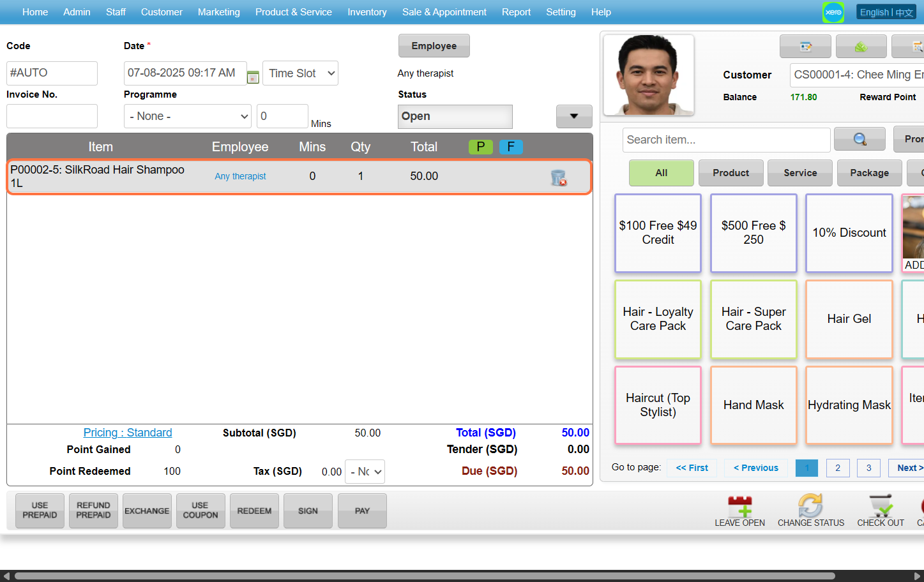This screenshot has width=924, height=582.
Task: Click the edit customer profile icon button
Action: pyautogui.click(x=805, y=47)
